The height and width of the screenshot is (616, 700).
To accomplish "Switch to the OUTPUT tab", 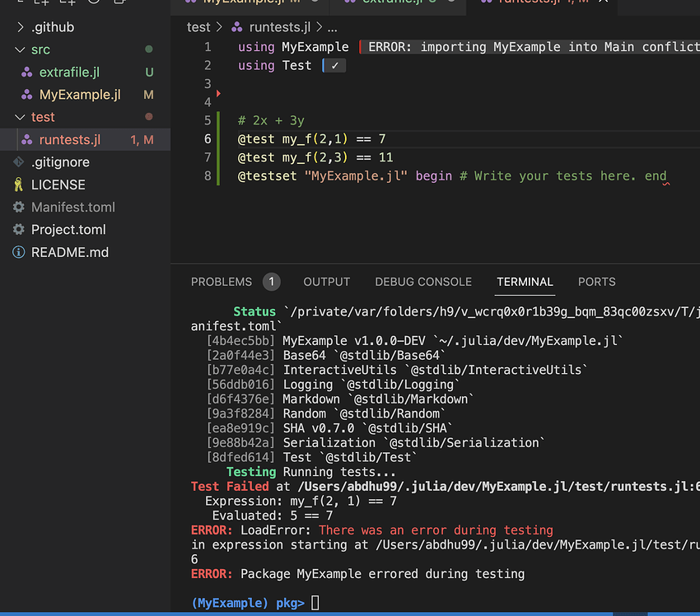I will click(326, 282).
